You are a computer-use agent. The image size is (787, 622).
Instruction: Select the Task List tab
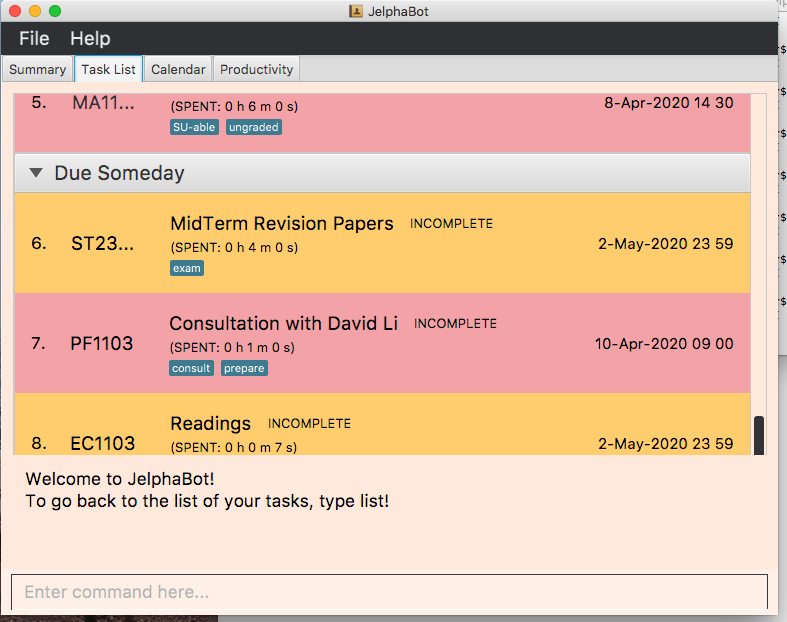tap(108, 69)
